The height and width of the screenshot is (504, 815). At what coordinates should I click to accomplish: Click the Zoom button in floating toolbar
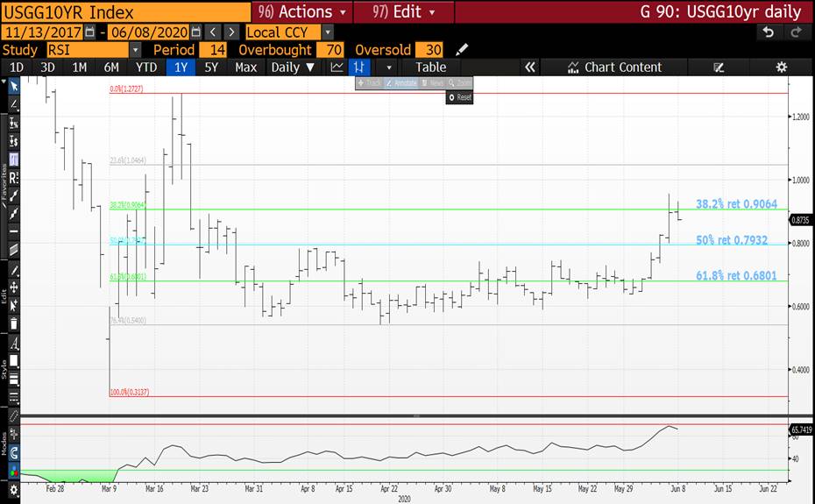[459, 83]
